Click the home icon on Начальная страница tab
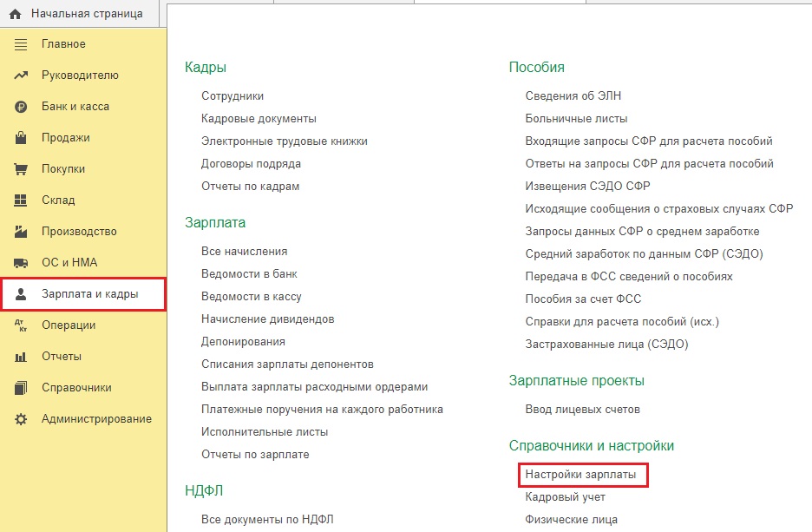812x532 pixels. 15,14
